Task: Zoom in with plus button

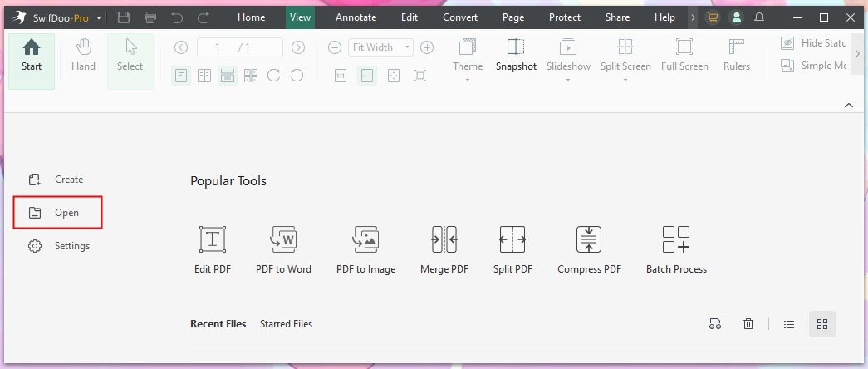Action: [427, 47]
